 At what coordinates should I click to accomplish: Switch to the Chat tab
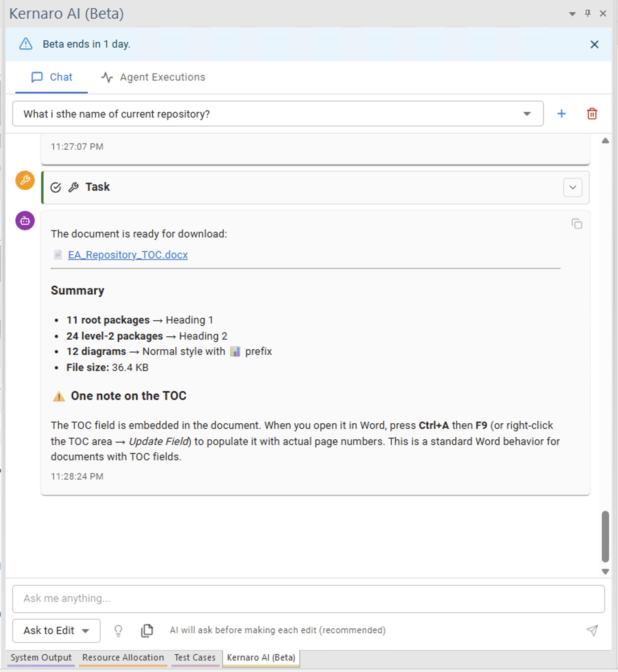pyautogui.click(x=51, y=77)
